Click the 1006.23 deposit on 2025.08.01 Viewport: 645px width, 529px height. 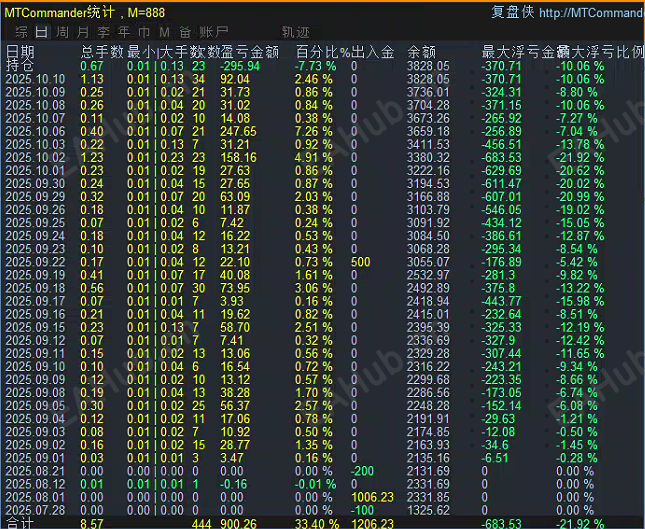tap(372, 498)
